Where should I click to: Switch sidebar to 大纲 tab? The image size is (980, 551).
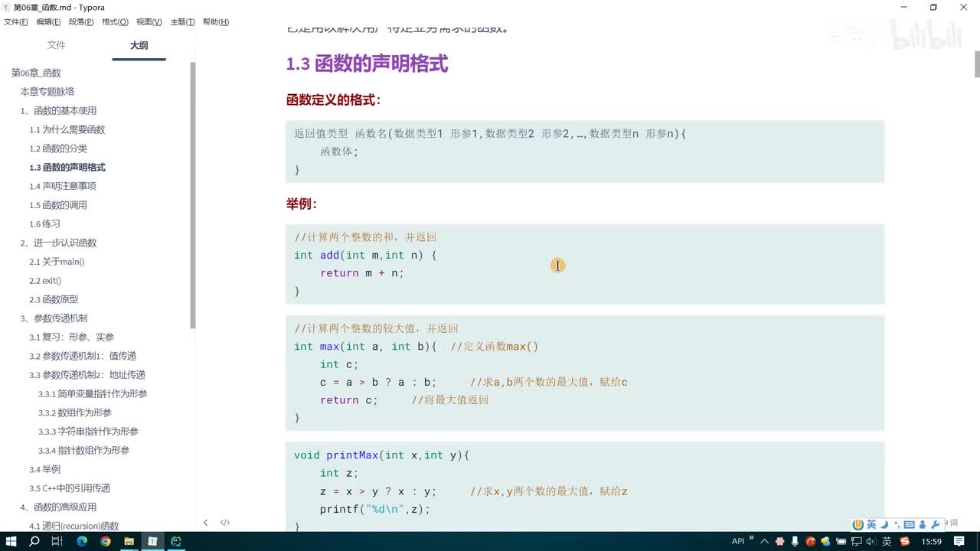[x=139, y=45]
